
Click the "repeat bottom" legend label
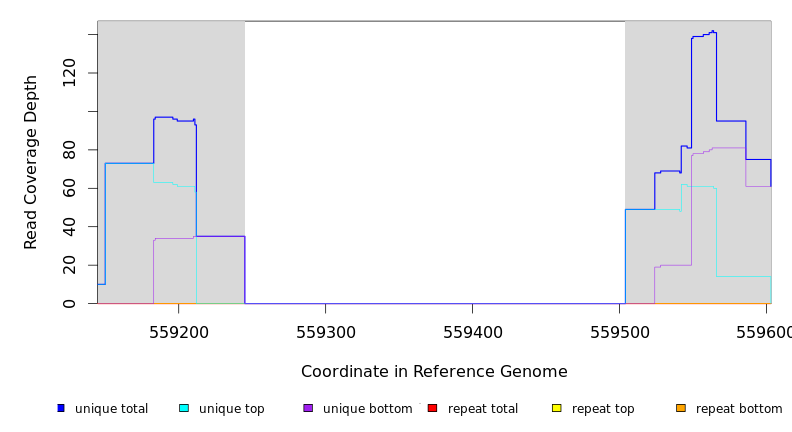point(739,409)
